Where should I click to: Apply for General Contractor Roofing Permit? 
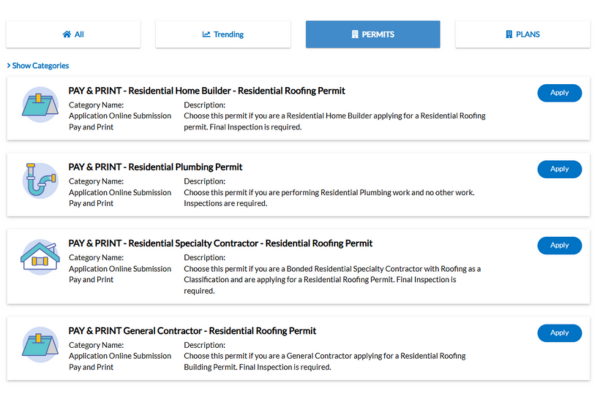pos(559,333)
